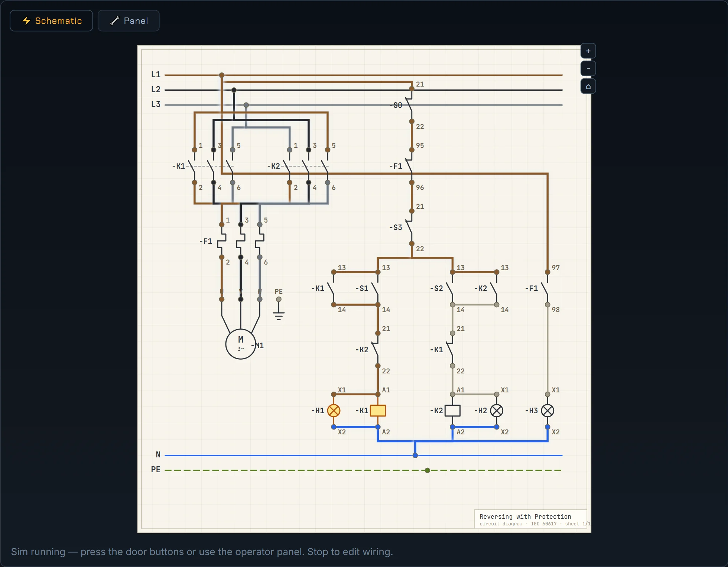
Task: Click the F1 thermal overload heater element
Action: [x=241, y=241]
